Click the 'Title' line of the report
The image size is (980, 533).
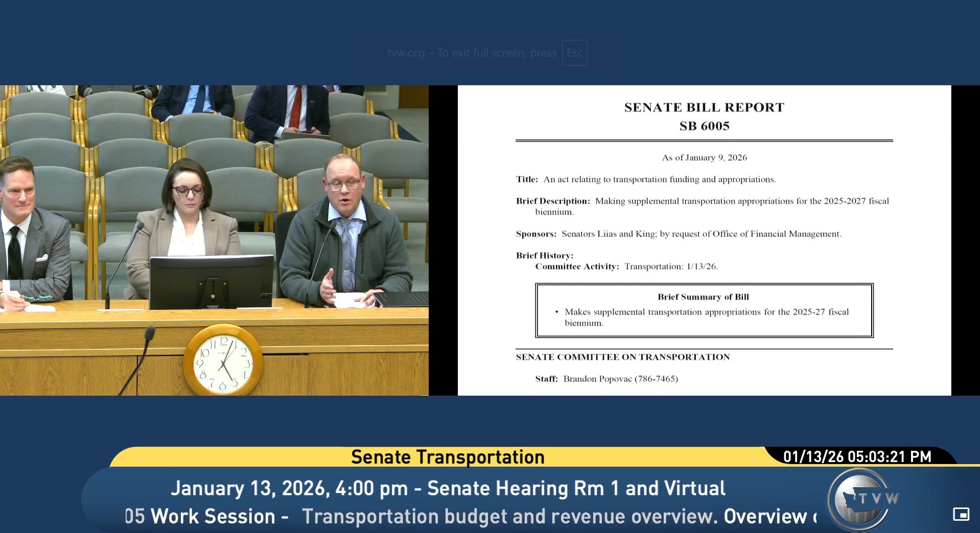(x=645, y=179)
